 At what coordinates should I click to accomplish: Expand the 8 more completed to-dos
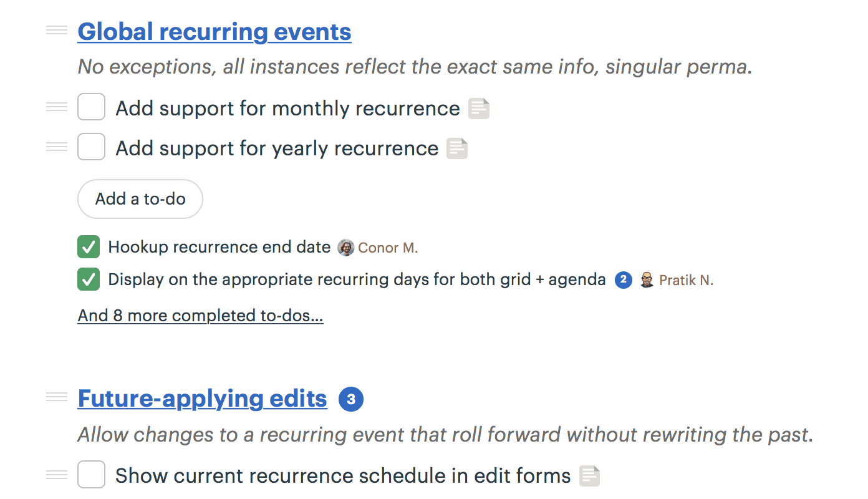[x=200, y=316]
